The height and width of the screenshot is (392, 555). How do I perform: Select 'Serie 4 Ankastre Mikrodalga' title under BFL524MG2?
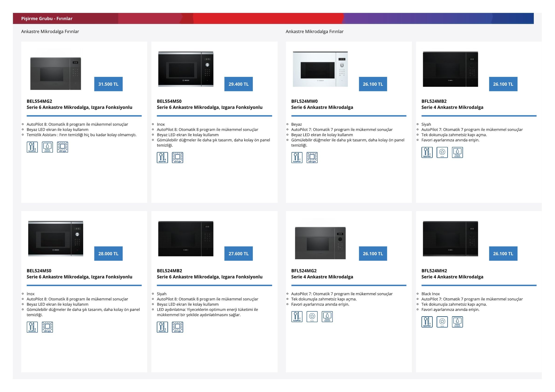[322, 277]
